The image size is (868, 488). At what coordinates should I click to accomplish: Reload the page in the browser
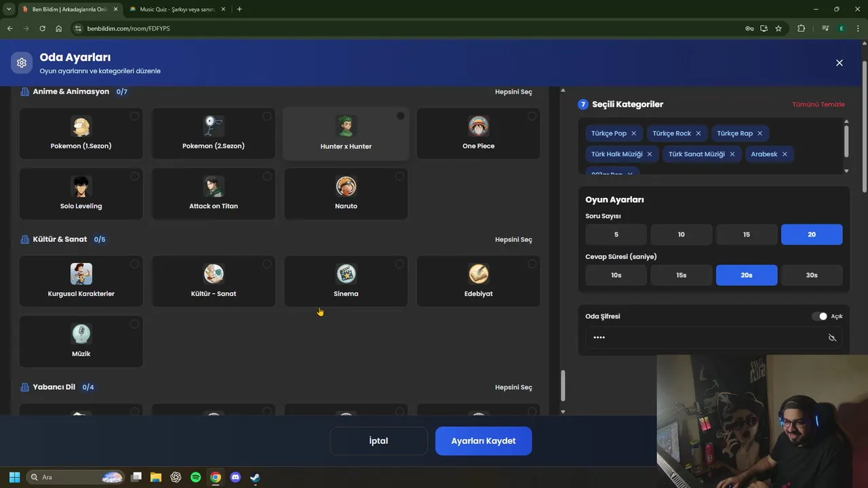point(42,28)
